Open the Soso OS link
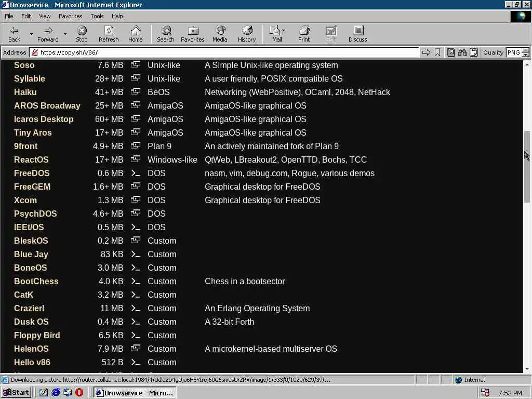Screen dimensions: 532x399 click(24, 65)
